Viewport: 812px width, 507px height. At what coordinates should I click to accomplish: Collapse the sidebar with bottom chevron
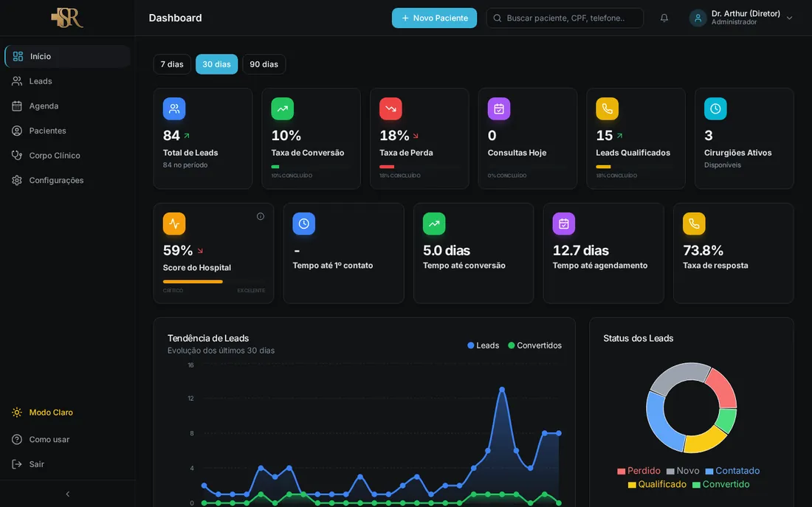click(67, 494)
